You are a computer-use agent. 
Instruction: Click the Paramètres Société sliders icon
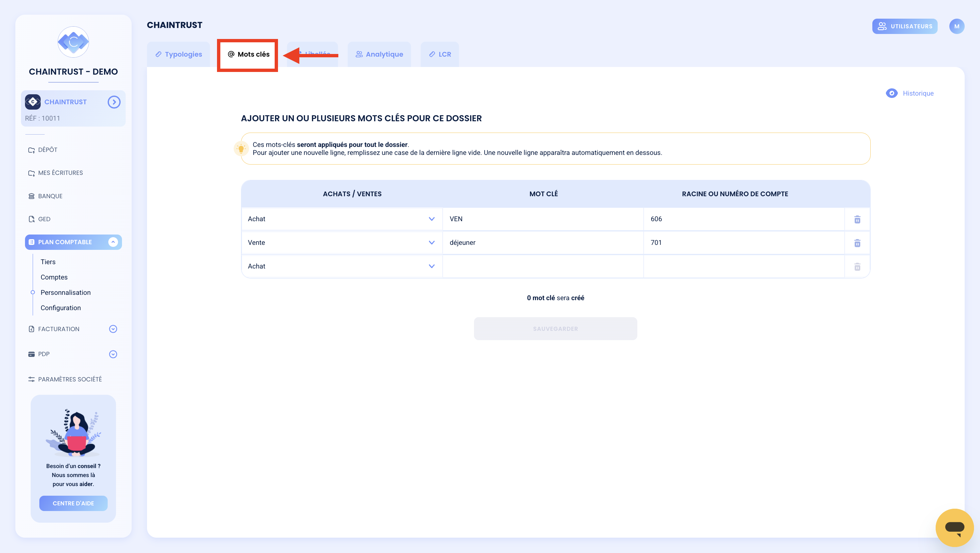click(32, 379)
